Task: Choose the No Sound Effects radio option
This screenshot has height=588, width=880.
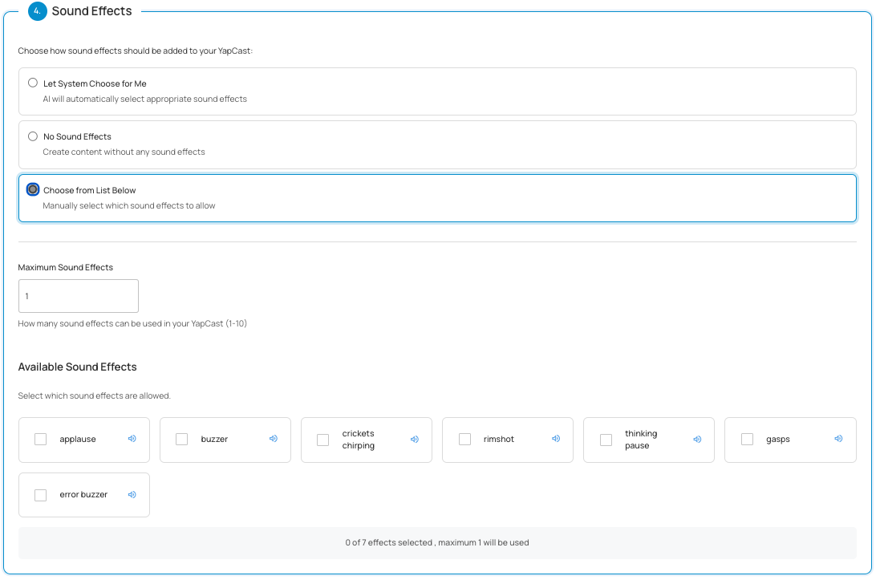Action: pyautogui.click(x=33, y=136)
